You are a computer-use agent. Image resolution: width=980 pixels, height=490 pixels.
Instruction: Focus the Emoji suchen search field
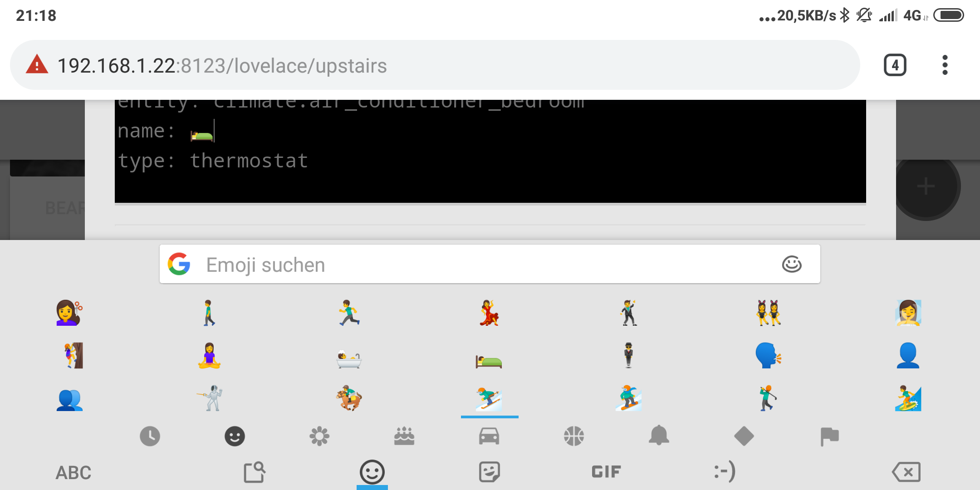coord(490,264)
